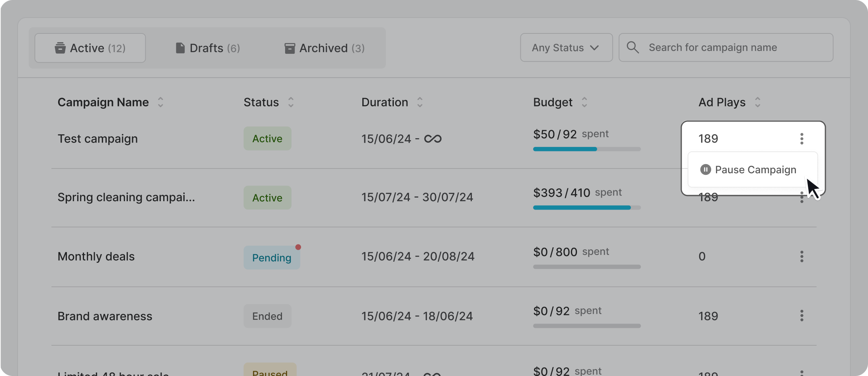Open the Spring cleaning campaign row
Image resolution: width=868 pixels, height=376 pixels.
[x=126, y=197]
